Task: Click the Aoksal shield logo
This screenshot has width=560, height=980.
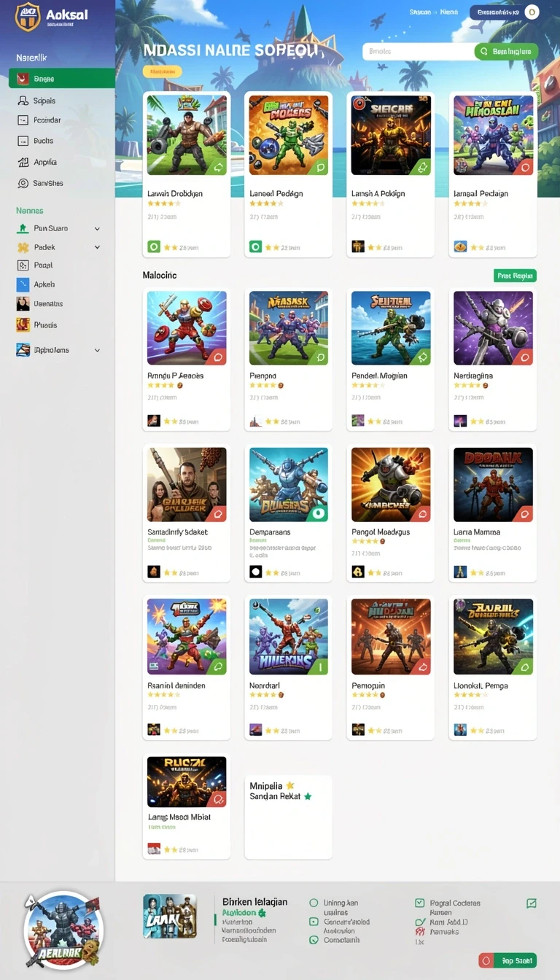Action: coord(28,16)
